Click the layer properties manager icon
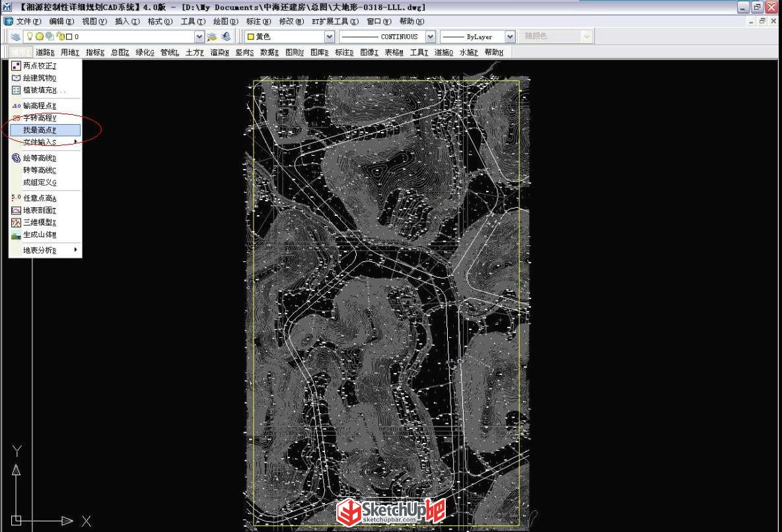The width and height of the screenshot is (782, 532). coord(15,36)
